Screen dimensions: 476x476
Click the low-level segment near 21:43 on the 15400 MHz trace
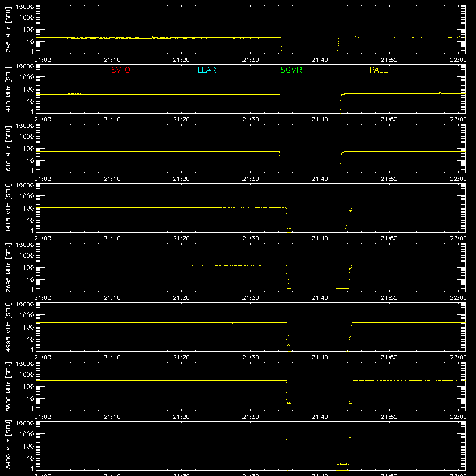342,464
